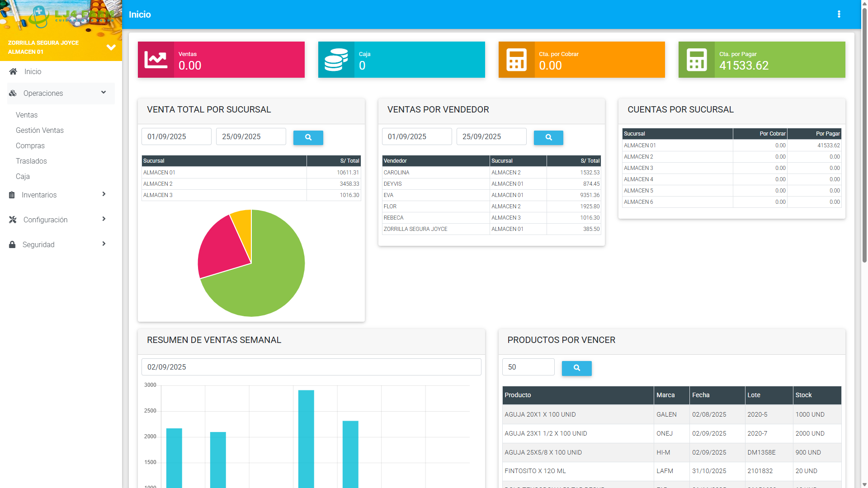
Task: Open Compras in the sidebar
Action: [x=30, y=145]
